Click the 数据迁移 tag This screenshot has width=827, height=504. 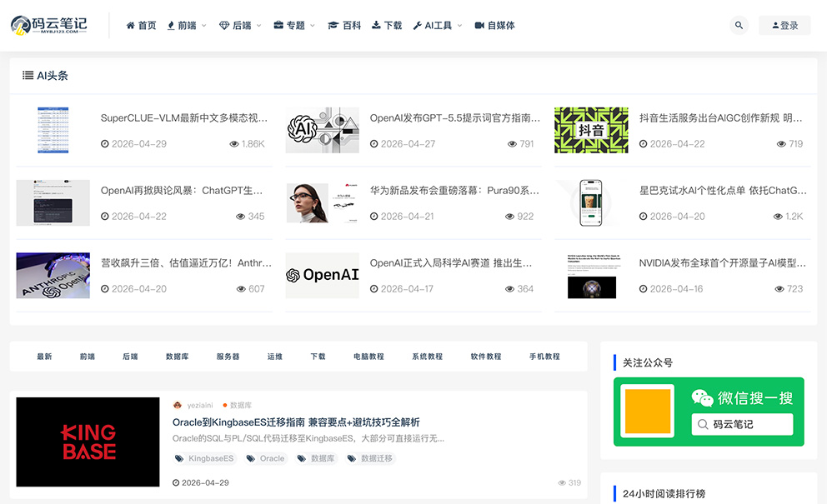371,459
